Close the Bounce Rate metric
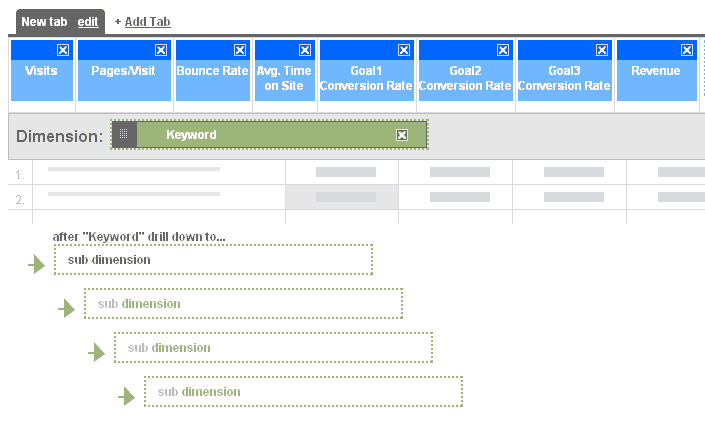The width and height of the screenshot is (705, 425). pos(239,50)
